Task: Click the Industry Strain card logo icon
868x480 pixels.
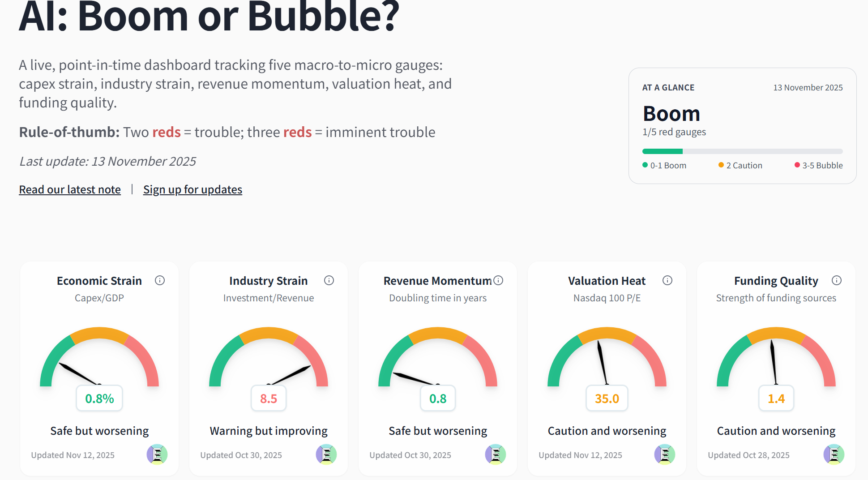Action: point(326,454)
